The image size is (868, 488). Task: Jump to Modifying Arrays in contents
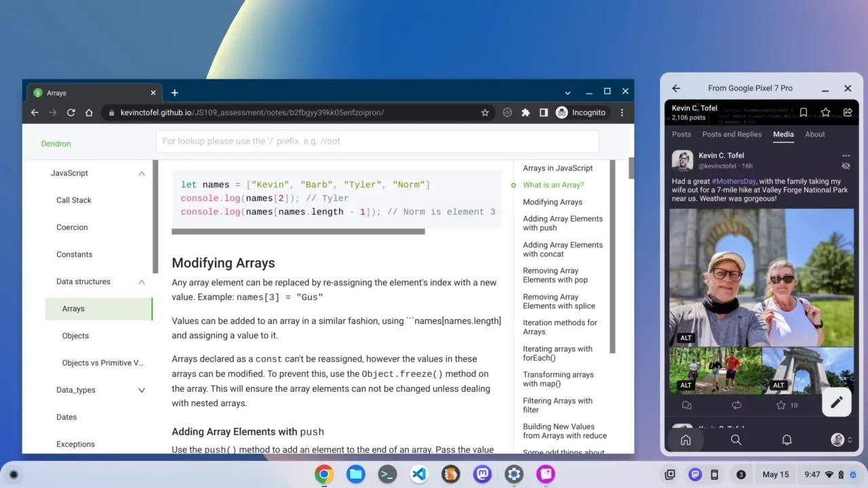[553, 202]
